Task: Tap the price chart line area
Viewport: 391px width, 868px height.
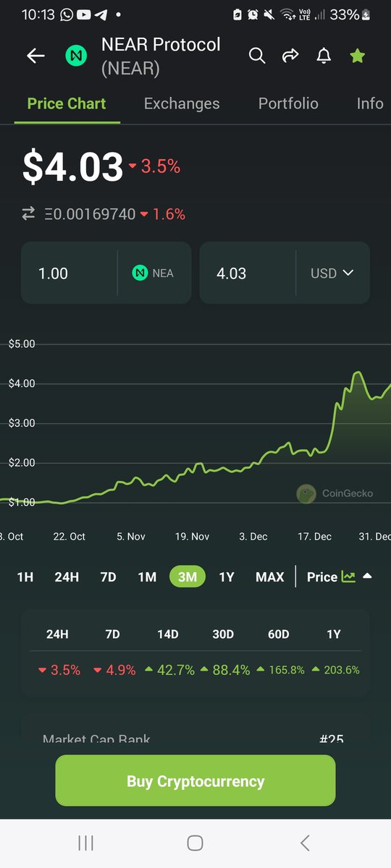Action: (195, 427)
